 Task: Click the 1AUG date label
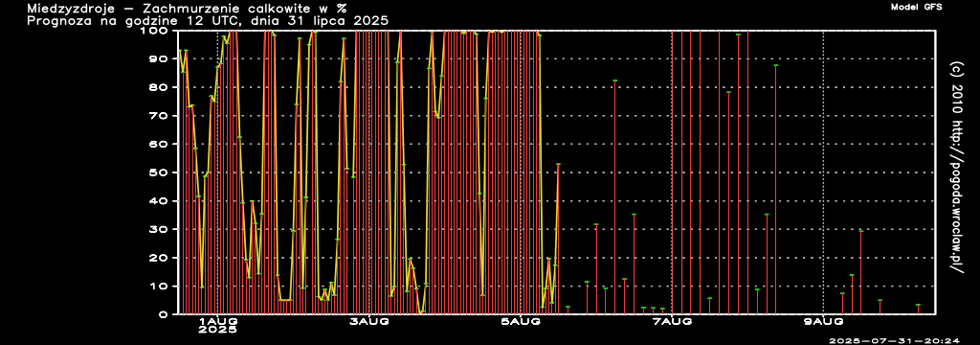click(217, 322)
